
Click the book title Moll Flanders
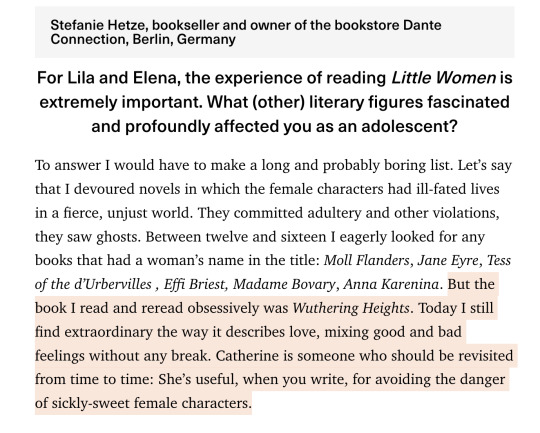click(367, 260)
